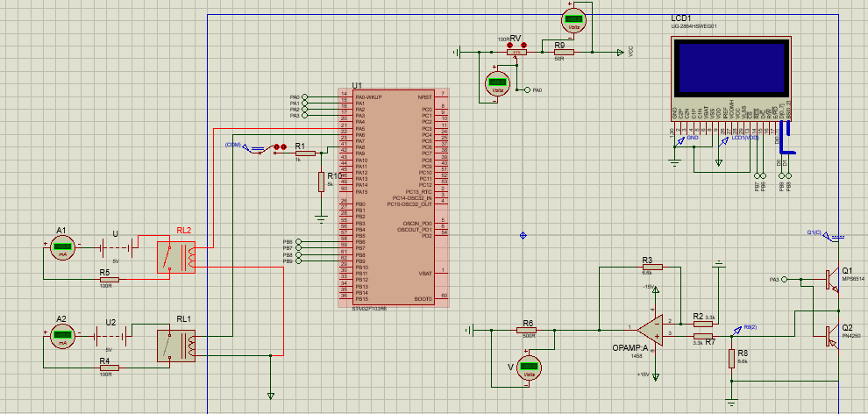Select resistor R8 (6.6k)
This screenshot has width=868, height=414.
[x=732, y=358]
